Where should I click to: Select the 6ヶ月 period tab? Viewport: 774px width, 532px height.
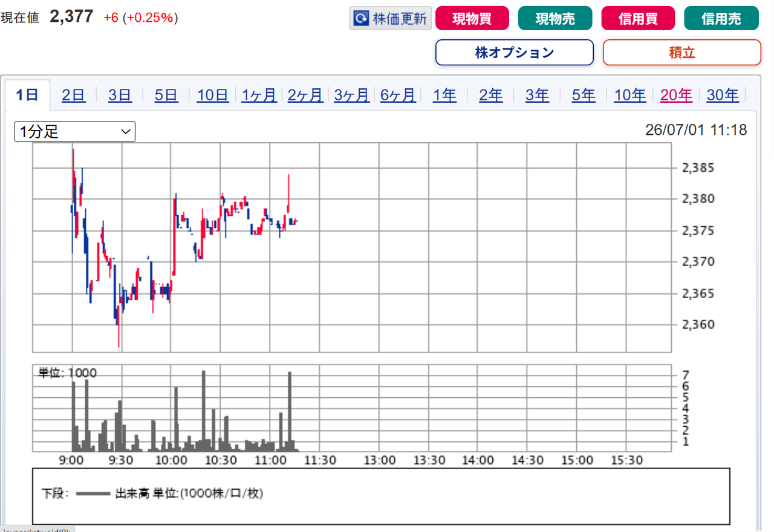[x=398, y=95]
